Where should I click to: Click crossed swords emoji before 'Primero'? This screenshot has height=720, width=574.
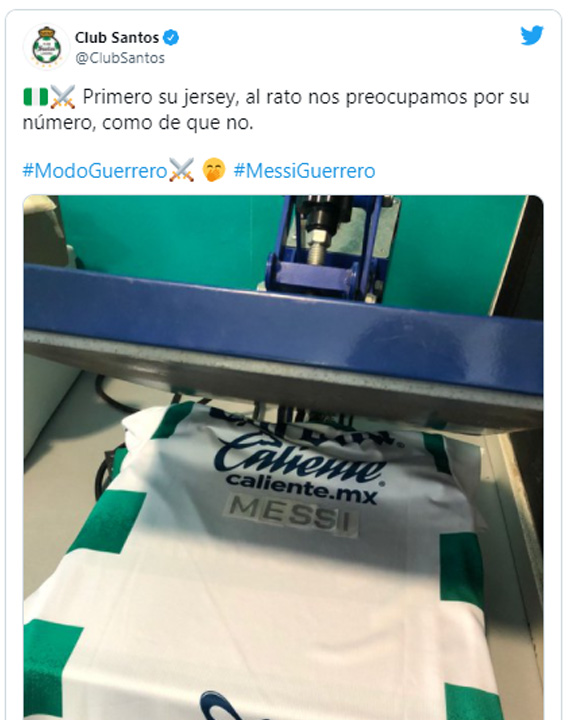(62, 97)
